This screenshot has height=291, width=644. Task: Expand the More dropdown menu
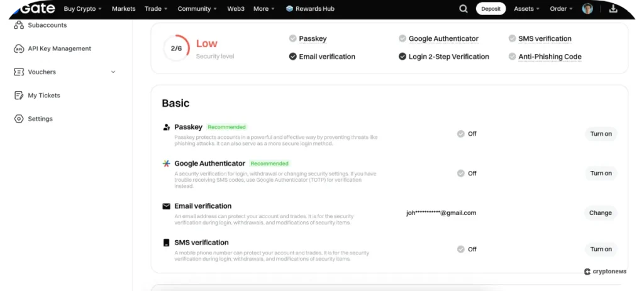[x=264, y=9]
